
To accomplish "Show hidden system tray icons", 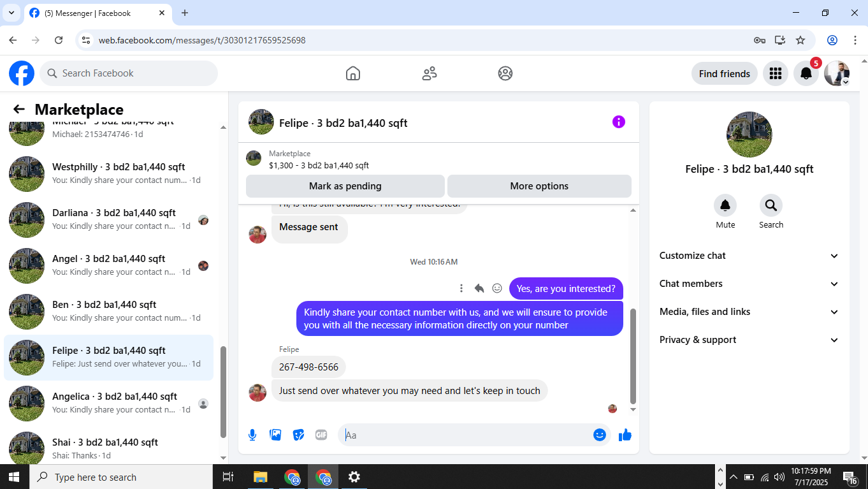I will [734, 477].
